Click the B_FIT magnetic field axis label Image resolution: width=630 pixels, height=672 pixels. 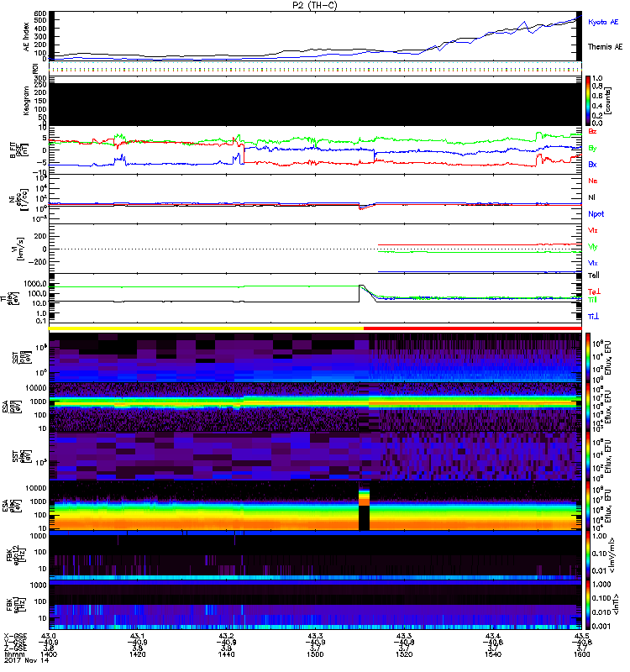coord(18,150)
